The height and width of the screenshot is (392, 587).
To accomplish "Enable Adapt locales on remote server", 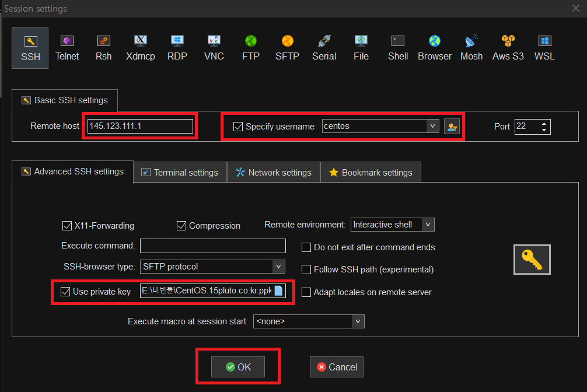I will pos(306,292).
